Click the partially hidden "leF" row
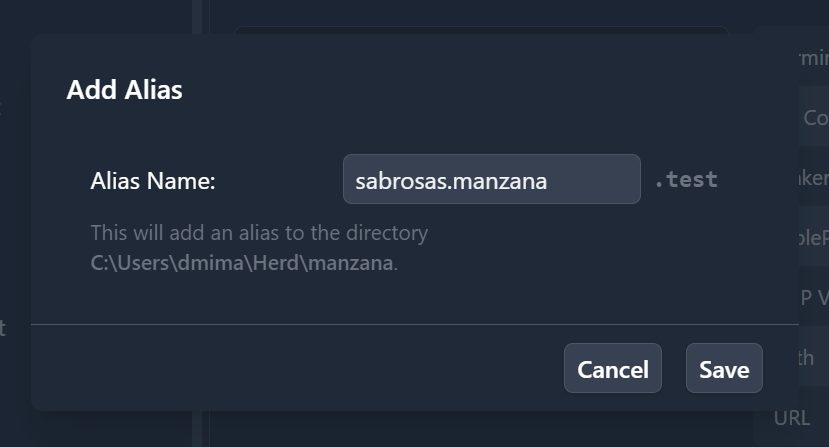The height and width of the screenshot is (447, 829). click(814, 238)
